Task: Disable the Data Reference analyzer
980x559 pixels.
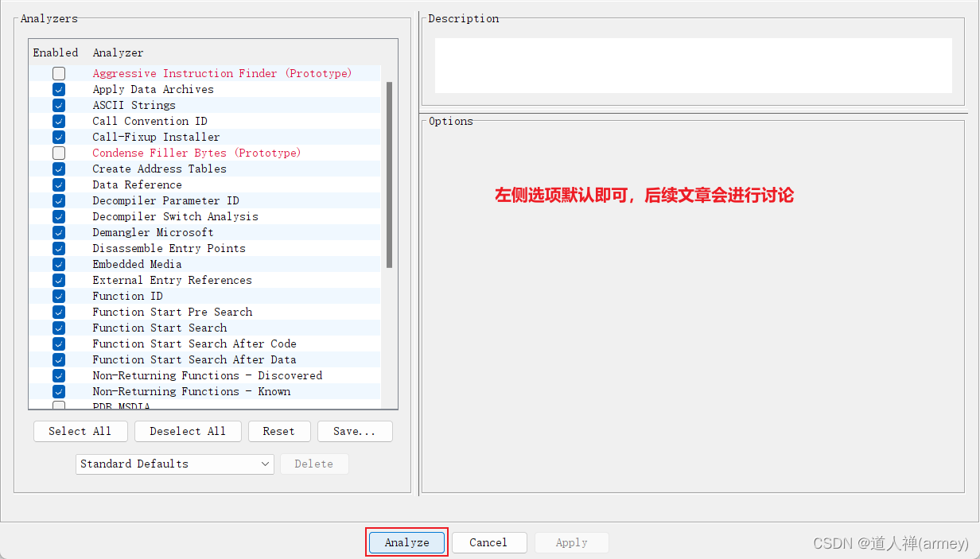Action: pos(59,184)
